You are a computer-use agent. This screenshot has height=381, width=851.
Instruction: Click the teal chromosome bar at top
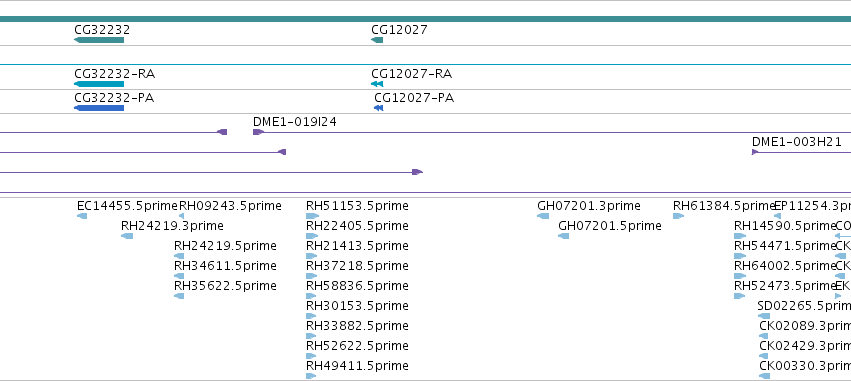(426, 20)
